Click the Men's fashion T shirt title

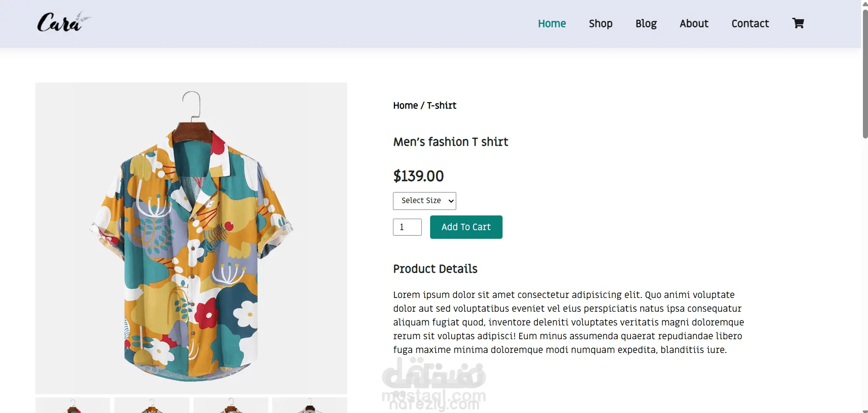pyautogui.click(x=450, y=142)
